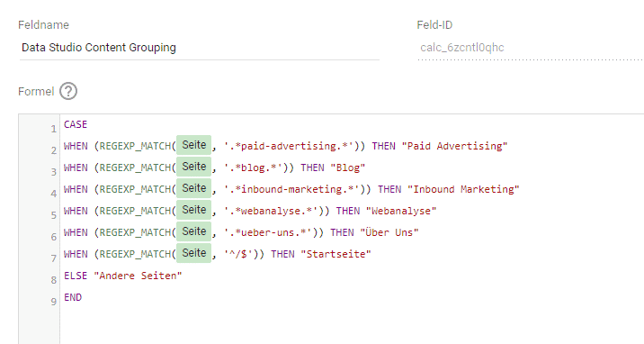This screenshot has width=644, height=344.
Task: Click the Seite field chip on line 3
Action: click(194, 167)
